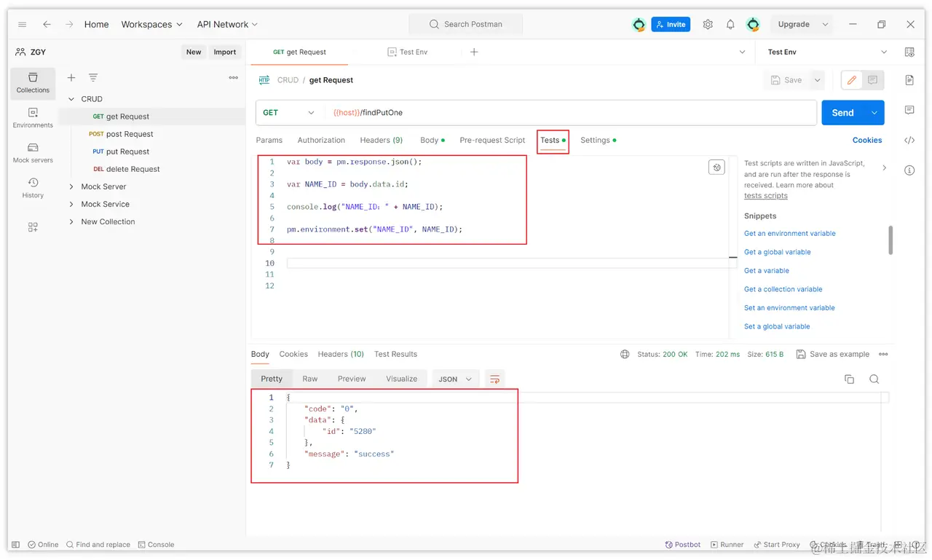This screenshot has width=932, height=560.
Task: Open collections more options ellipsis
Action: pos(233,77)
